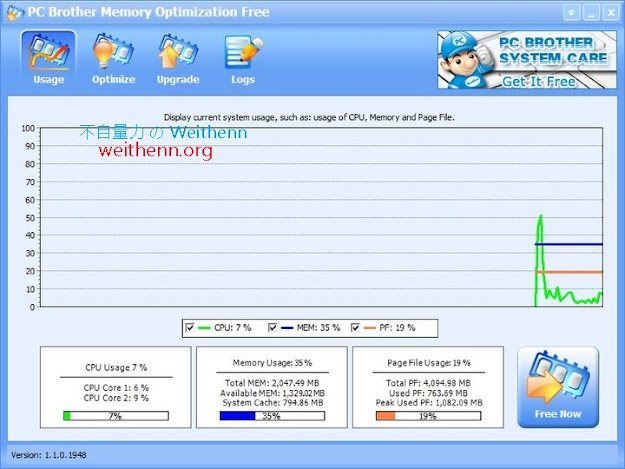Click the app logo in title bar

click(x=15, y=12)
